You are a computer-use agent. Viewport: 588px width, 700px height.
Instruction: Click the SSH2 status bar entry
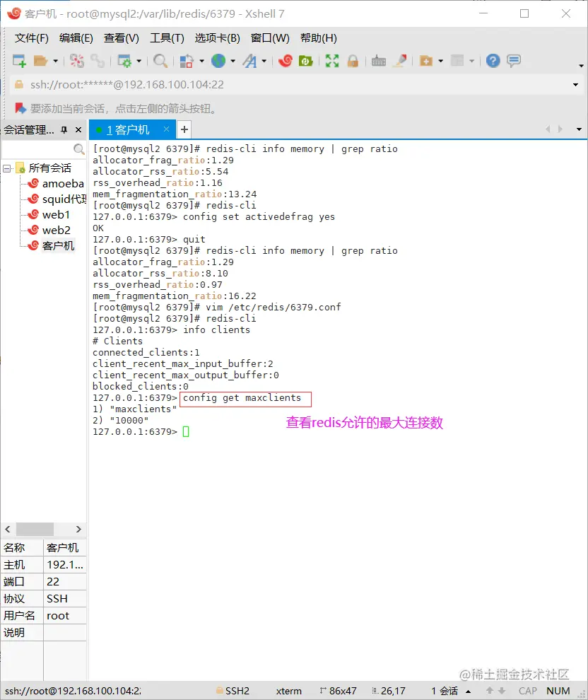coord(233,691)
